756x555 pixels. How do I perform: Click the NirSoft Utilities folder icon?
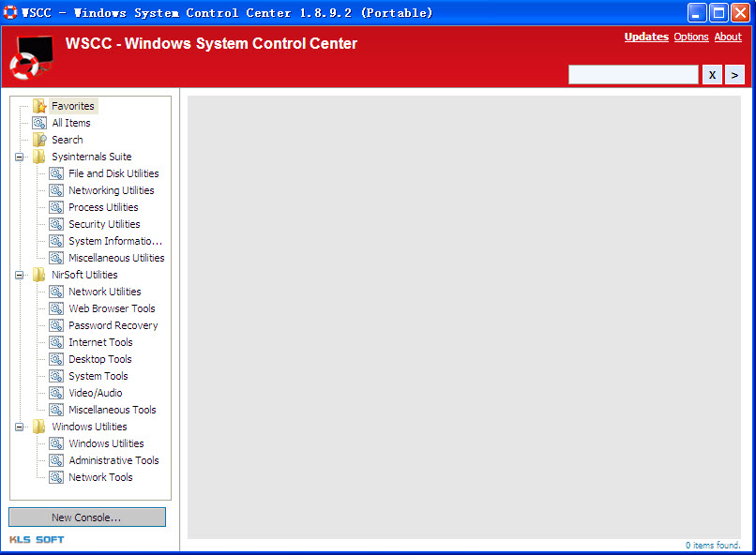coord(39,275)
